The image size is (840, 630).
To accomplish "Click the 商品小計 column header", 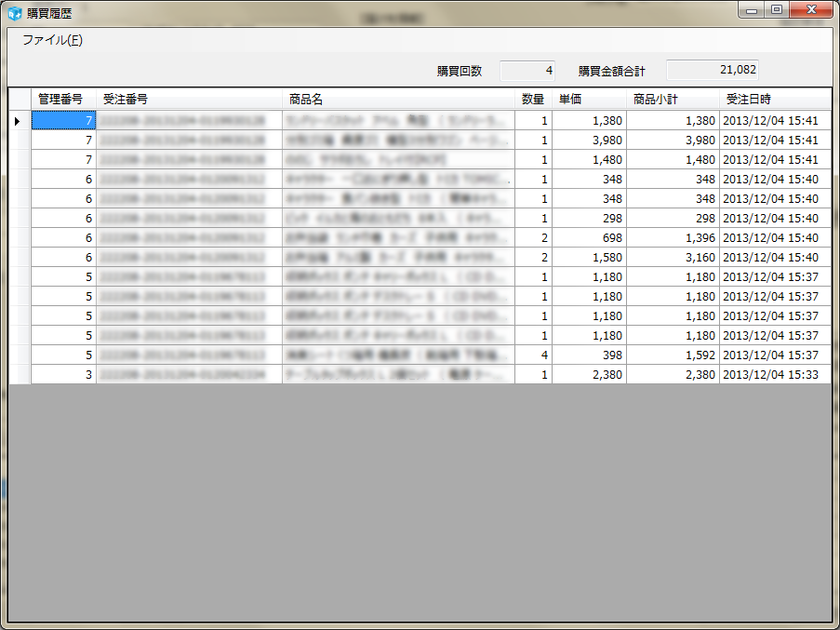I will 673,100.
